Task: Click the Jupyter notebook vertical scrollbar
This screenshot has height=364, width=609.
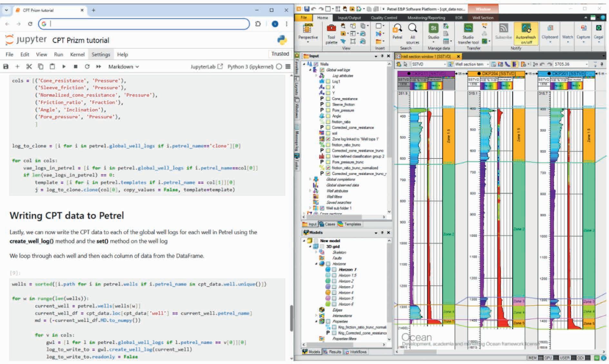Action: [x=292, y=318]
